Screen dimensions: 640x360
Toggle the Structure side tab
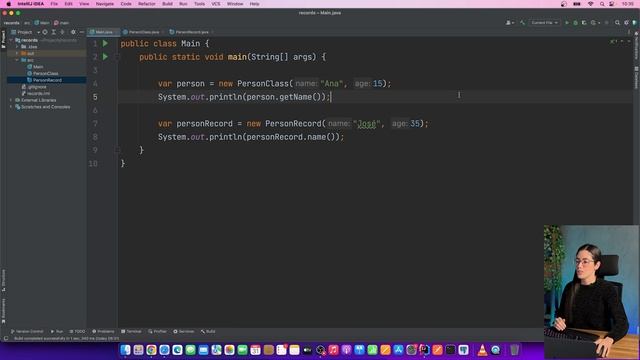[3, 280]
